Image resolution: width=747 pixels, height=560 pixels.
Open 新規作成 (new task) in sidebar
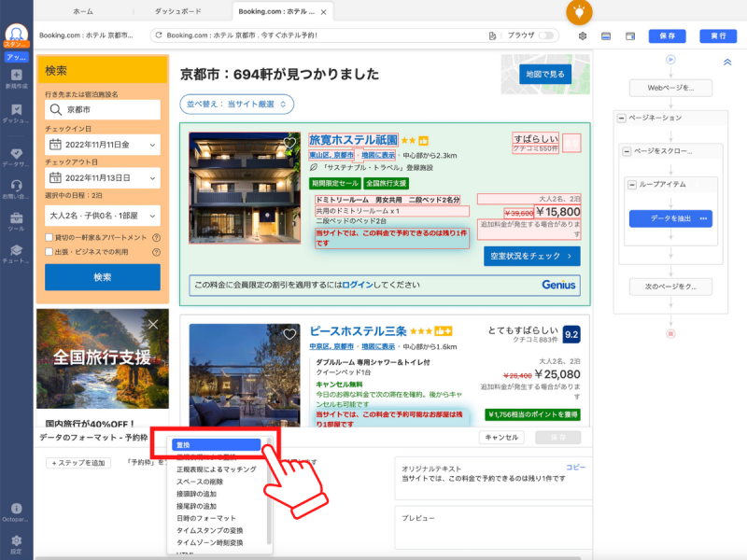point(17,78)
